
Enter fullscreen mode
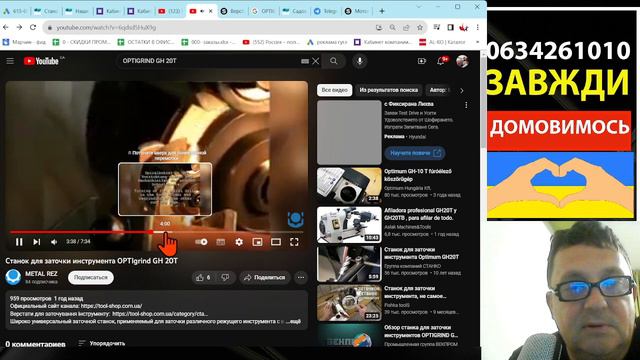point(294,242)
